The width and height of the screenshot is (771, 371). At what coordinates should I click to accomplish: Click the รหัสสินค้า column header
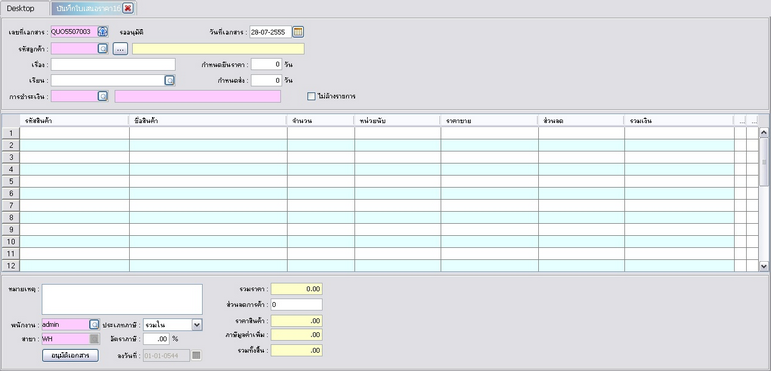point(74,120)
